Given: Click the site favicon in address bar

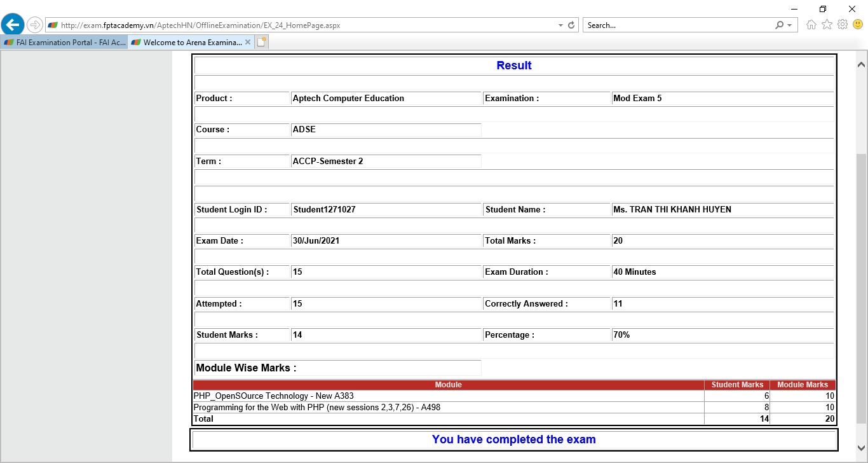Looking at the screenshot, I should point(53,25).
